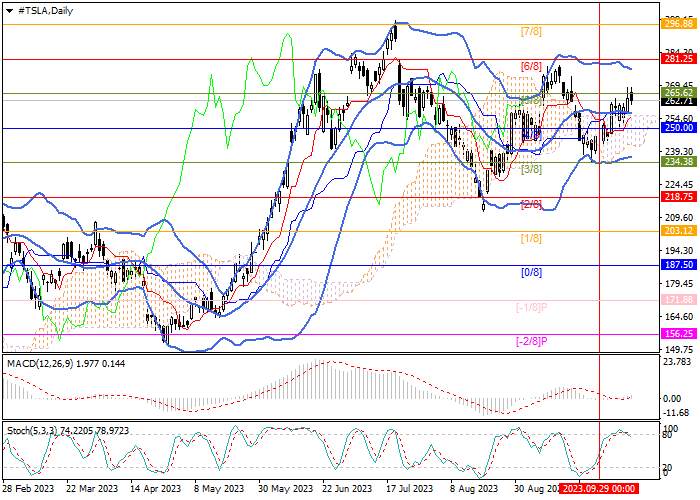The image size is (700, 500).
Task: Click the [0/8] Murrey level label
Action: [x=531, y=272]
